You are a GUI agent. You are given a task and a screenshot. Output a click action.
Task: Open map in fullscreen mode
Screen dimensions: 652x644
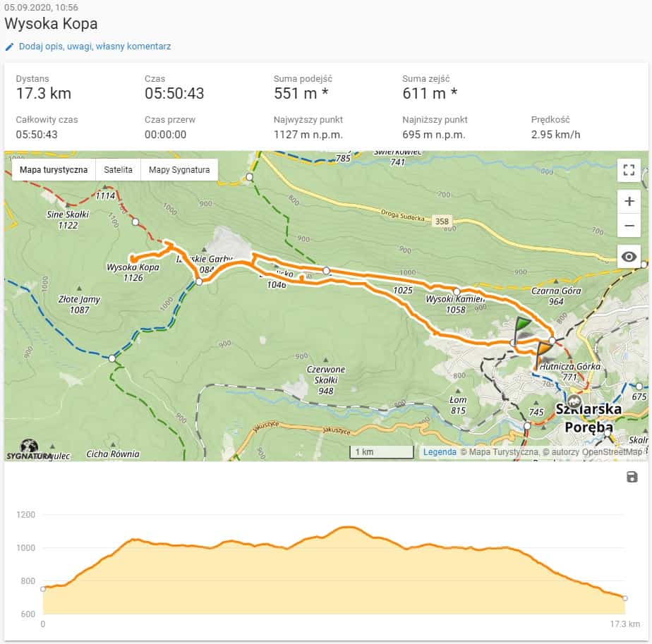[x=629, y=170]
